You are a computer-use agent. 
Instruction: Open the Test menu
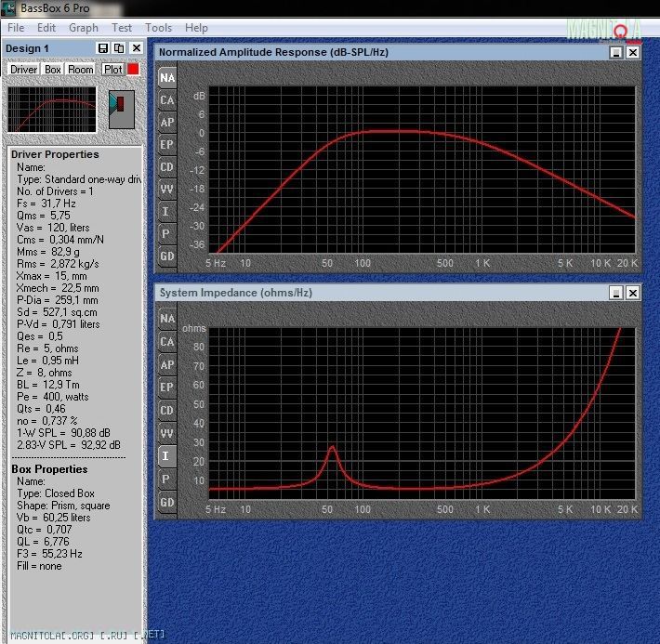[x=122, y=28]
